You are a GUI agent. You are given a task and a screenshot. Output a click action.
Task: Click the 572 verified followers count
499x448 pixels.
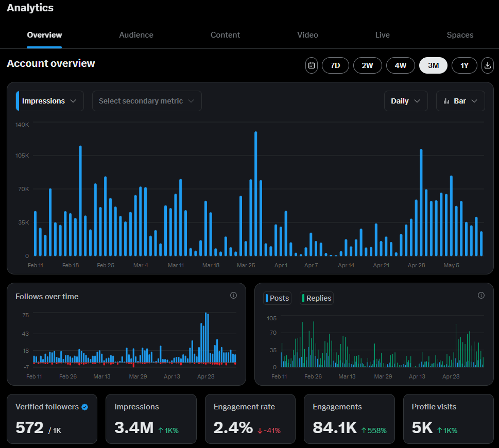(x=29, y=427)
